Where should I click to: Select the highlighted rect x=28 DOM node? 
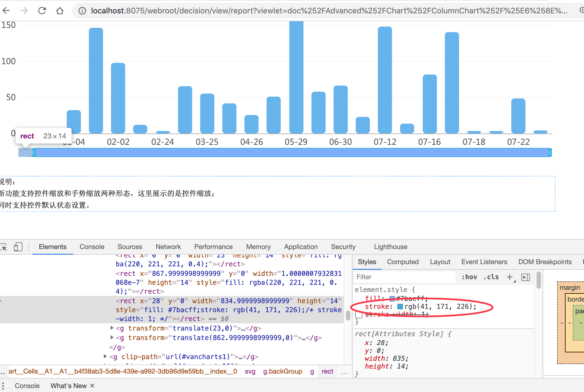[172, 310]
